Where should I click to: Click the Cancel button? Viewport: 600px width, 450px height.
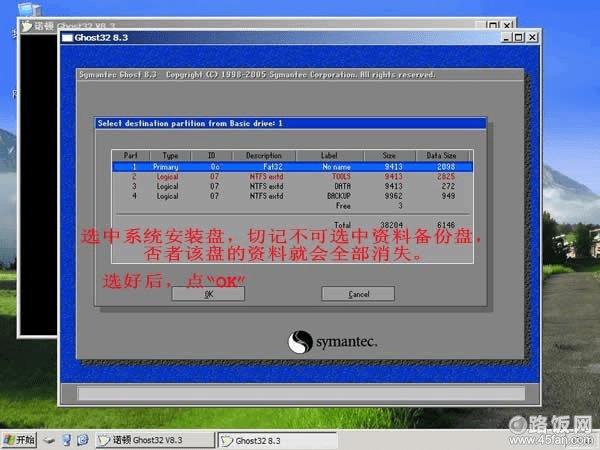(358, 294)
